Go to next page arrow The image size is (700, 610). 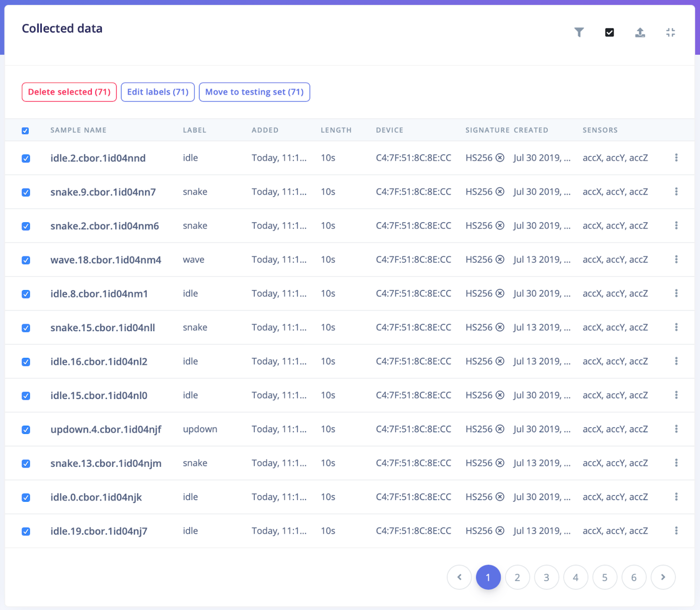(663, 577)
